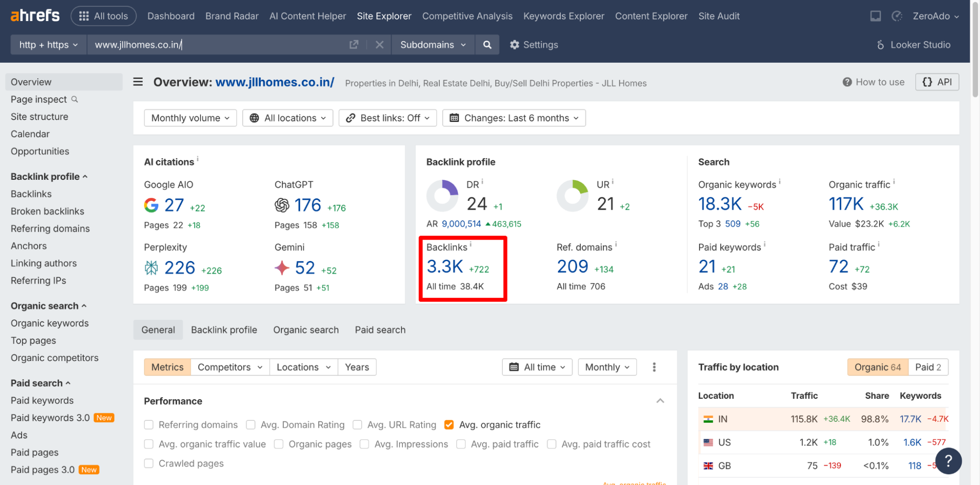Open the three-dot chart options menu
The width and height of the screenshot is (980, 485).
[654, 367]
